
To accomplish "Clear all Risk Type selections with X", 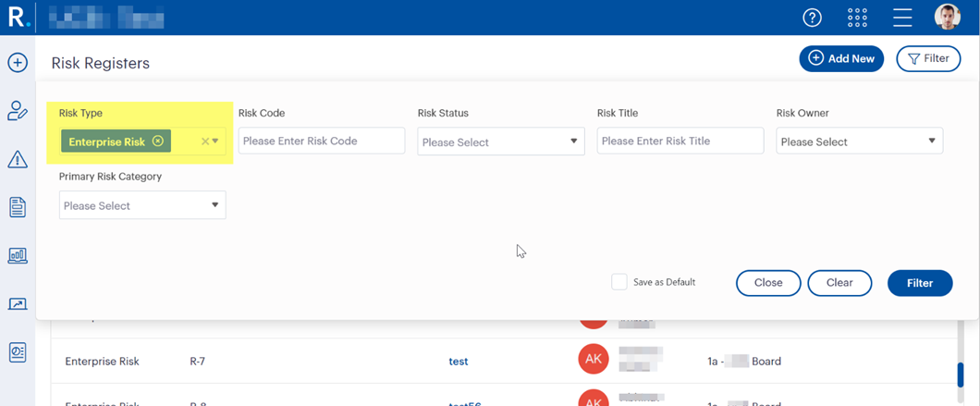I will pos(204,141).
